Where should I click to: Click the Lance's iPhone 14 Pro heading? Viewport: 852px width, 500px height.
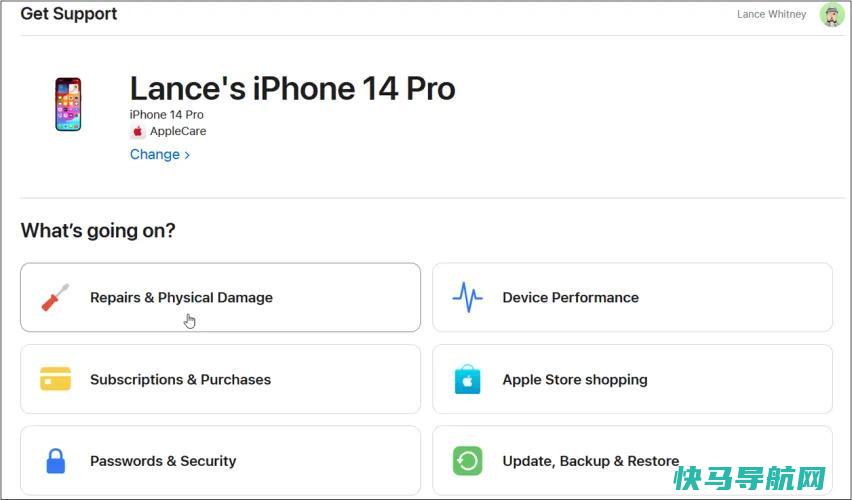(292, 88)
